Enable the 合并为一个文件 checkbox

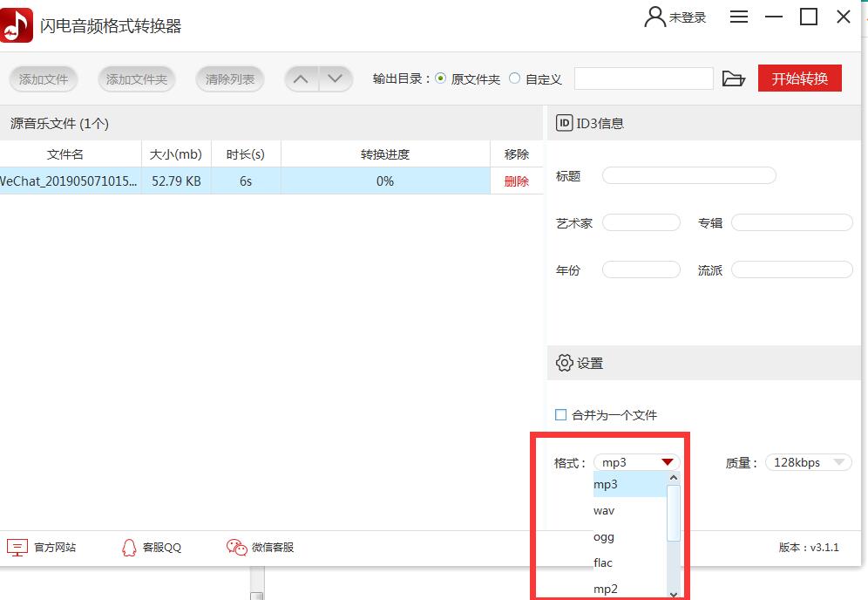[560, 415]
